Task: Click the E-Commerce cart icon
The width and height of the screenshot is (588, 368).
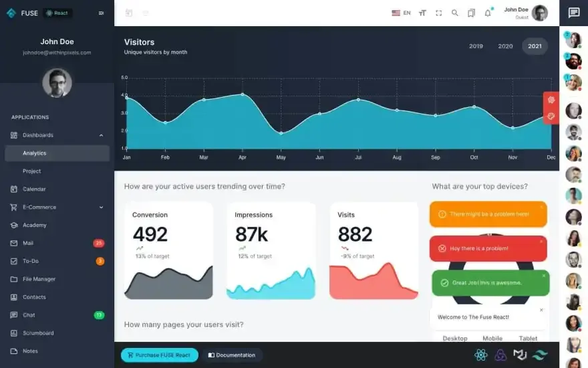Action: [14, 207]
